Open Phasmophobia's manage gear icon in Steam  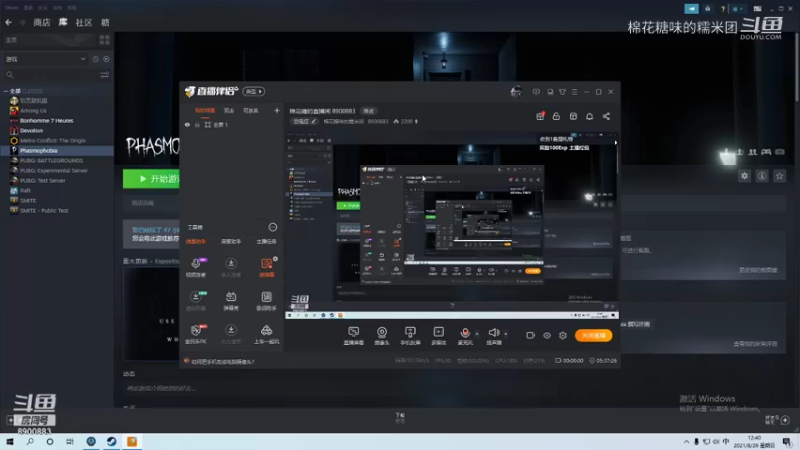pos(744,176)
